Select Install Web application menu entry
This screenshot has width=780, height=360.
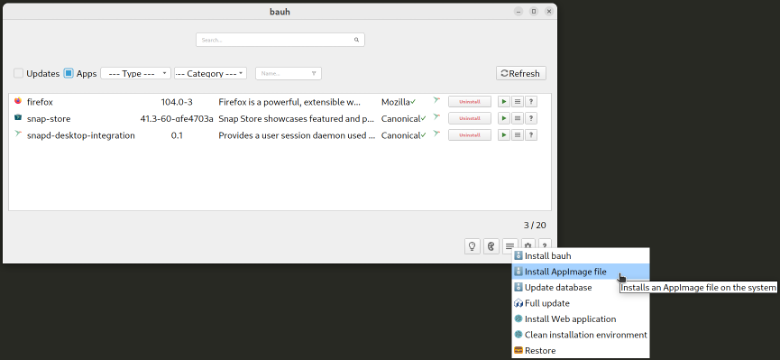pyautogui.click(x=581, y=319)
